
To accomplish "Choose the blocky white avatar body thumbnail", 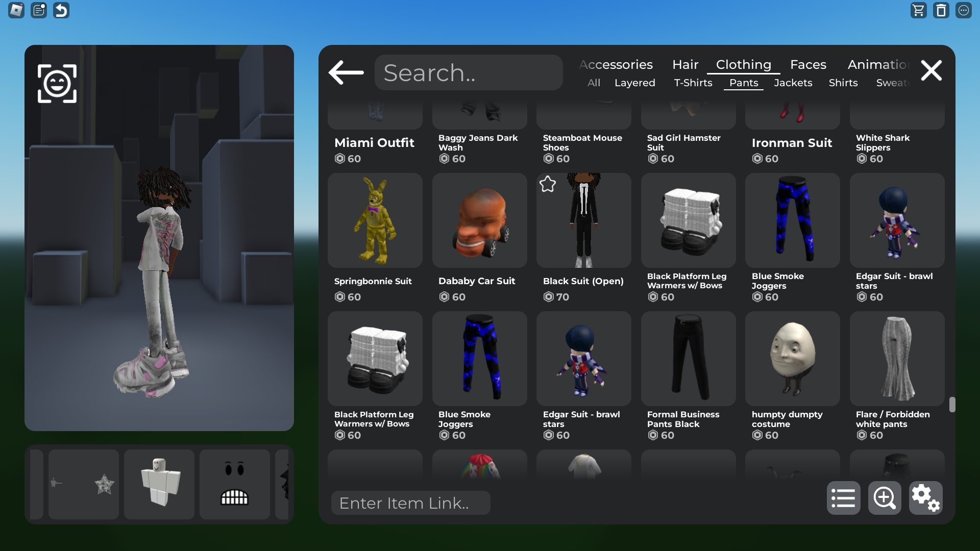I will 159,484.
